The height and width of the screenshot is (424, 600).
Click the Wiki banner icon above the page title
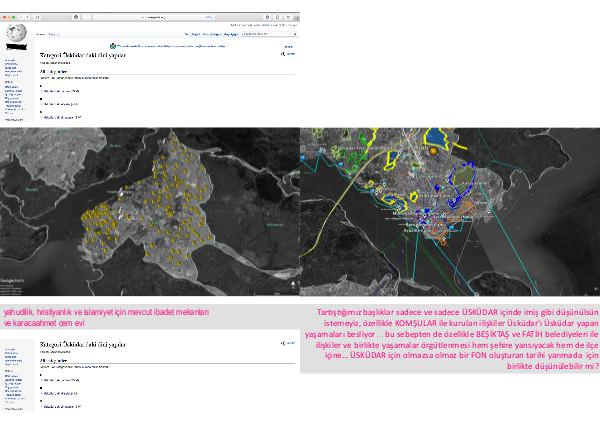[x=114, y=44]
